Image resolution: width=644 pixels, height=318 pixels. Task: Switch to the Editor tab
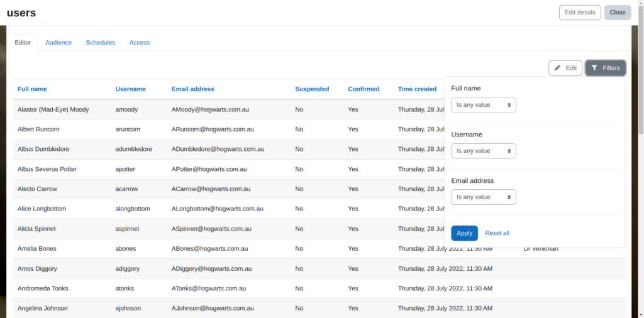(x=23, y=43)
